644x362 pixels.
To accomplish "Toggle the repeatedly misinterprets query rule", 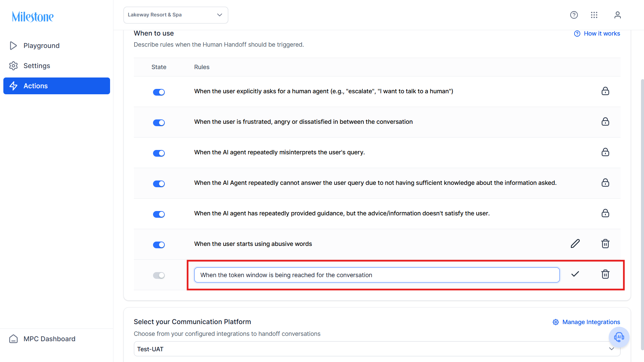I will click(x=159, y=153).
